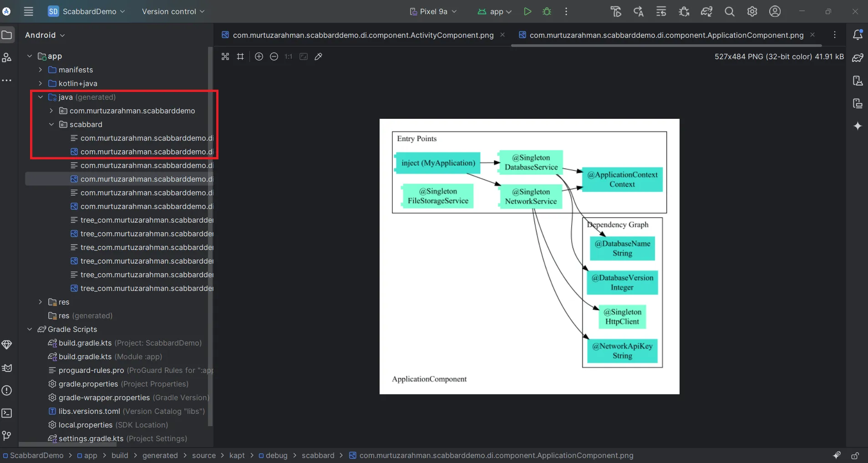Set image to actual size 1:1
Screen dimensions: 868x463
click(x=289, y=56)
